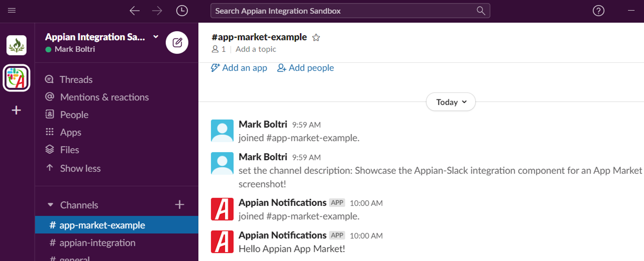Collapse the Channels section
Viewport: 644px width, 261px height.
(x=50, y=205)
